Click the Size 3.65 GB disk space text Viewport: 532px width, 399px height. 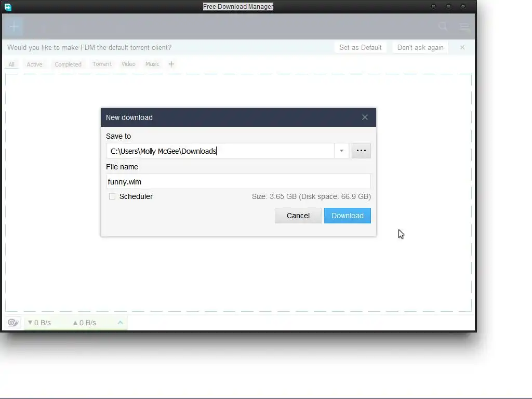click(x=311, y=197)
